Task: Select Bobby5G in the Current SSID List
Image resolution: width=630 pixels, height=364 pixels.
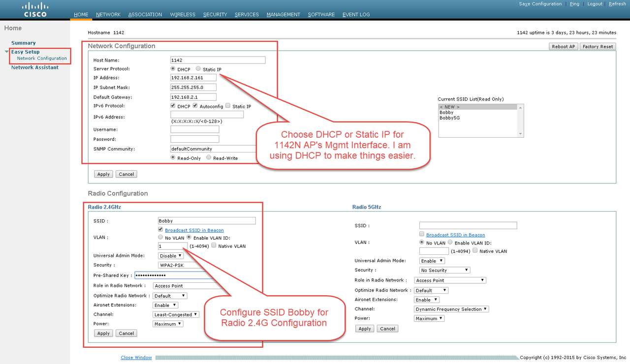Action: 450,118
